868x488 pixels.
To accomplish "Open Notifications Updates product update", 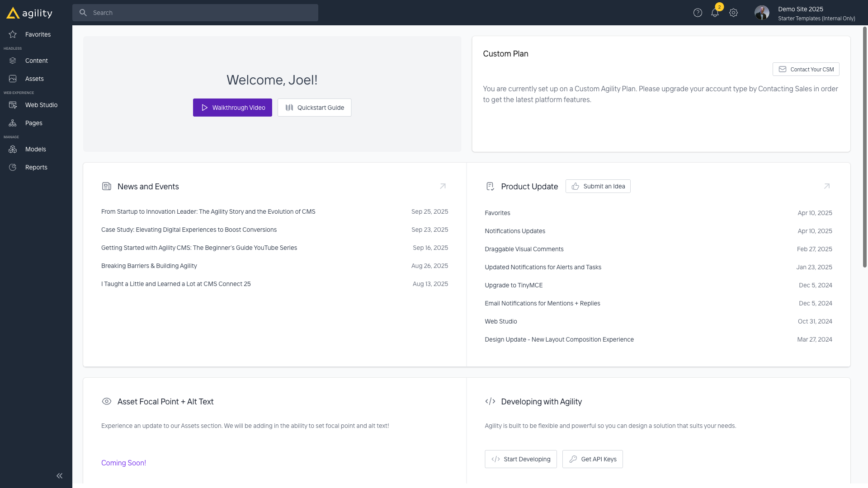I will [x=515, y=231].
